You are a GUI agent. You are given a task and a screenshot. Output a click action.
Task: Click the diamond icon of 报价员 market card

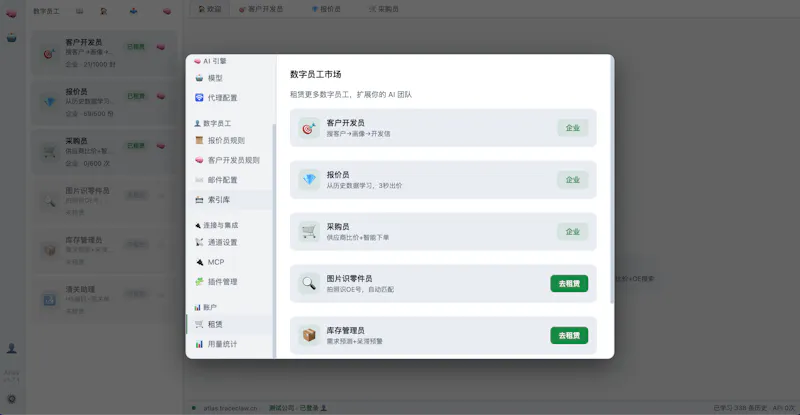tap(309, 180)
